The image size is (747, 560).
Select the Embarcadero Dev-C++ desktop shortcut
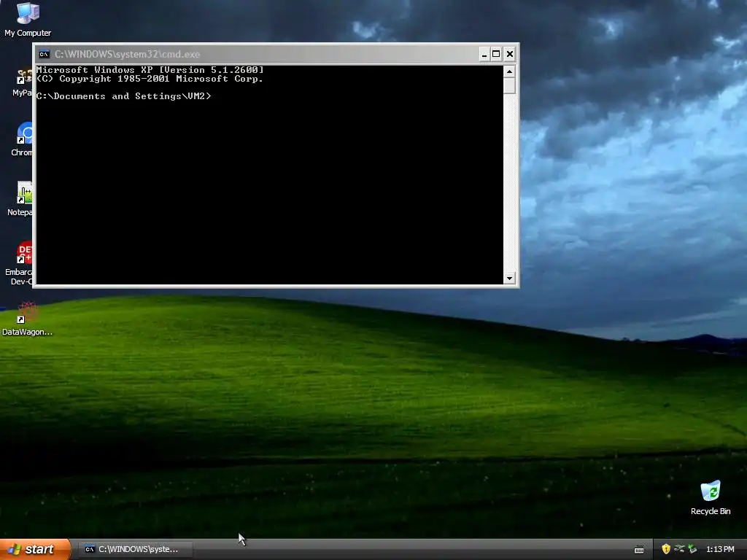point(19,263)
